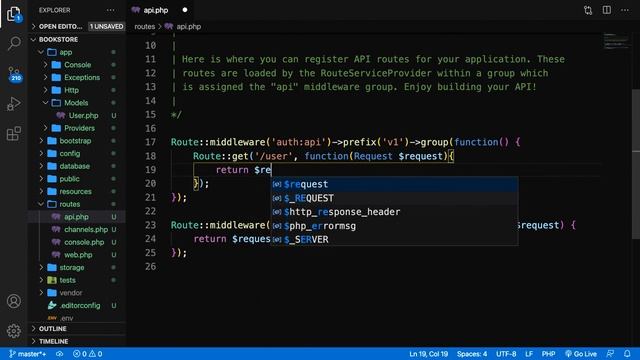
Task: Click the compare changes icon in editor toolbar
Action: (x=588, y=10)
